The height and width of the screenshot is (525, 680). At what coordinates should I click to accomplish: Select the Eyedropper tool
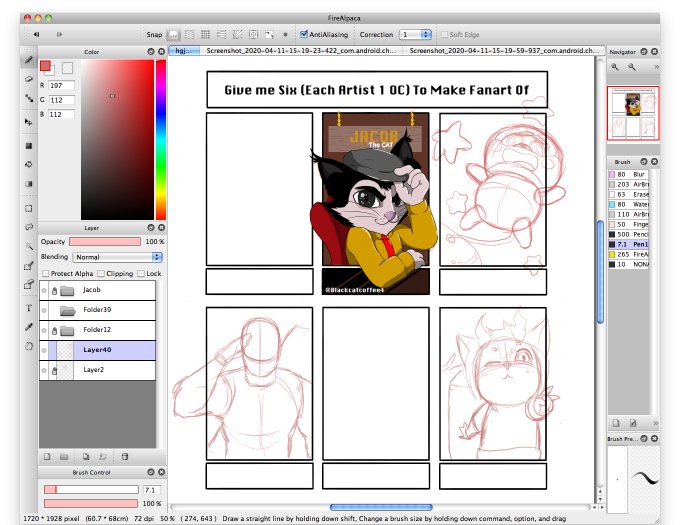[x=29, y=327]
